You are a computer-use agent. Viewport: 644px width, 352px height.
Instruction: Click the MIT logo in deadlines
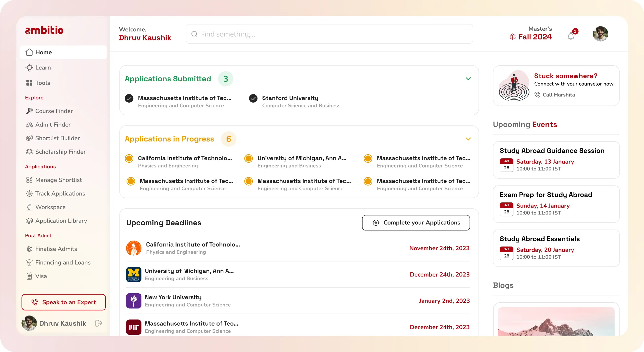(x=134, y=327)
